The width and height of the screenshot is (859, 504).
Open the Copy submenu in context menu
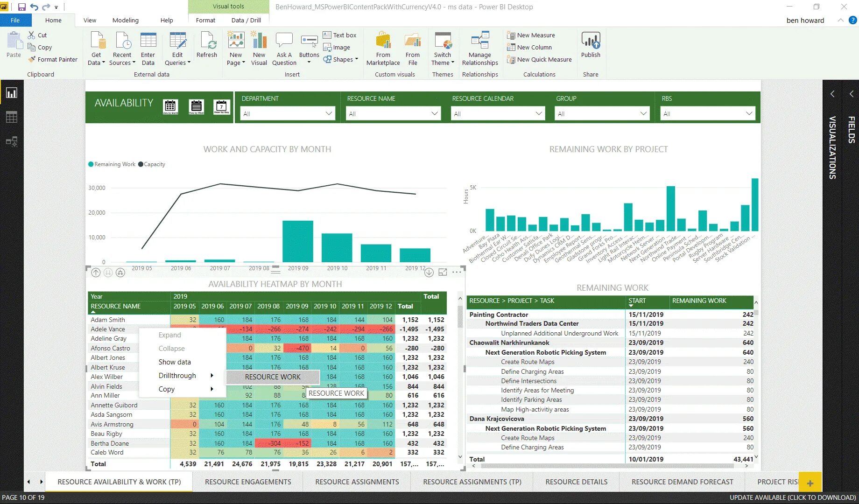183,389
